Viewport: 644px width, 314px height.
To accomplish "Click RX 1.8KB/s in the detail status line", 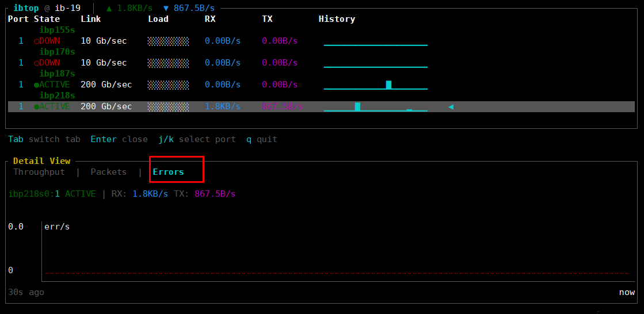I will tap(140, 194).
